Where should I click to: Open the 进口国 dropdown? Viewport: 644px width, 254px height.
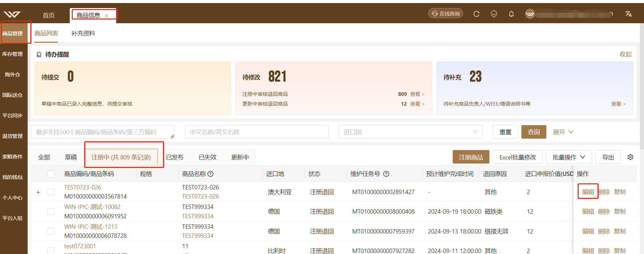click(411, 132)
